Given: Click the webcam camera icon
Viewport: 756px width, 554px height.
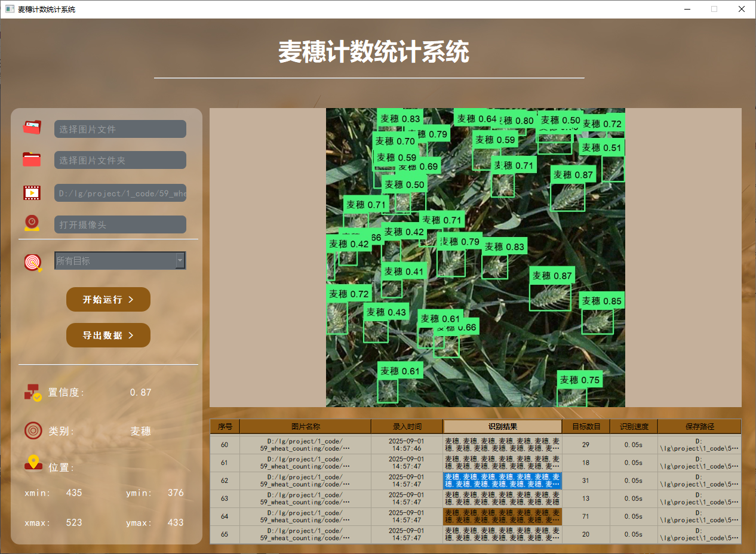Looking at the screenshot, I should point(32,223).
